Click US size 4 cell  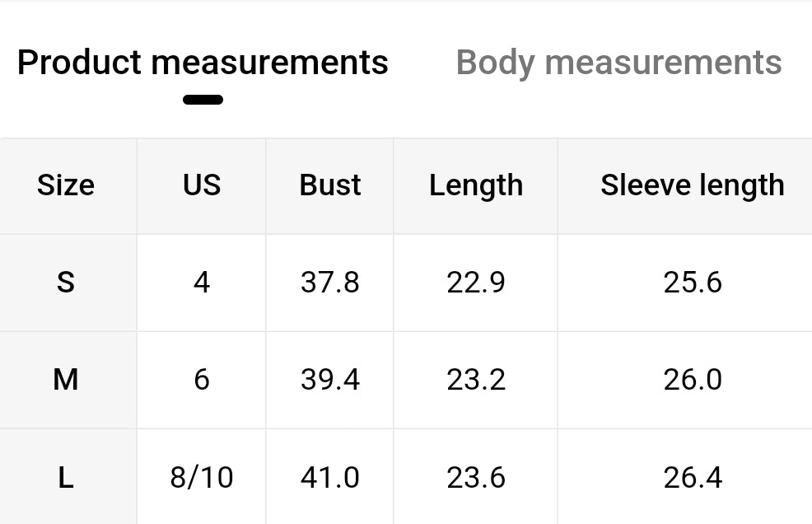pyautogui.click(x=202, y=283)
